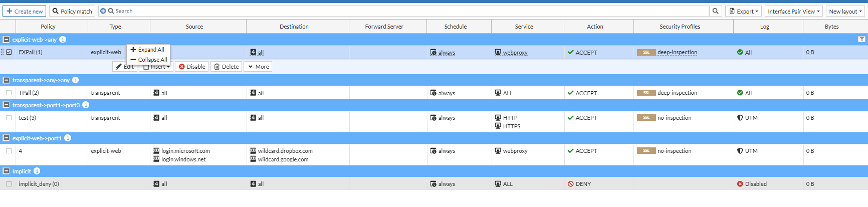This screenshot has height=207, width=868.
Task: Choose Collapse All from the popup menu
Action: [149, 60]
